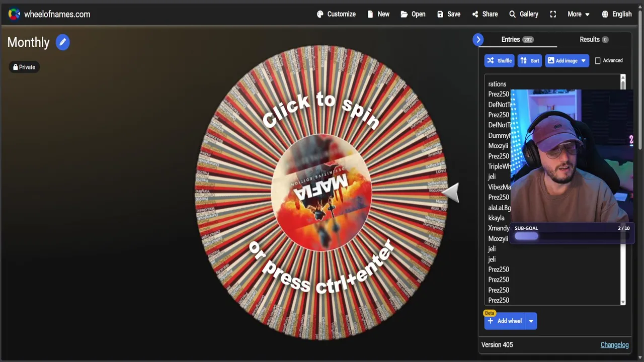Save the current wheel
This screenshot has width=644, height=362.
pos(449,14)
